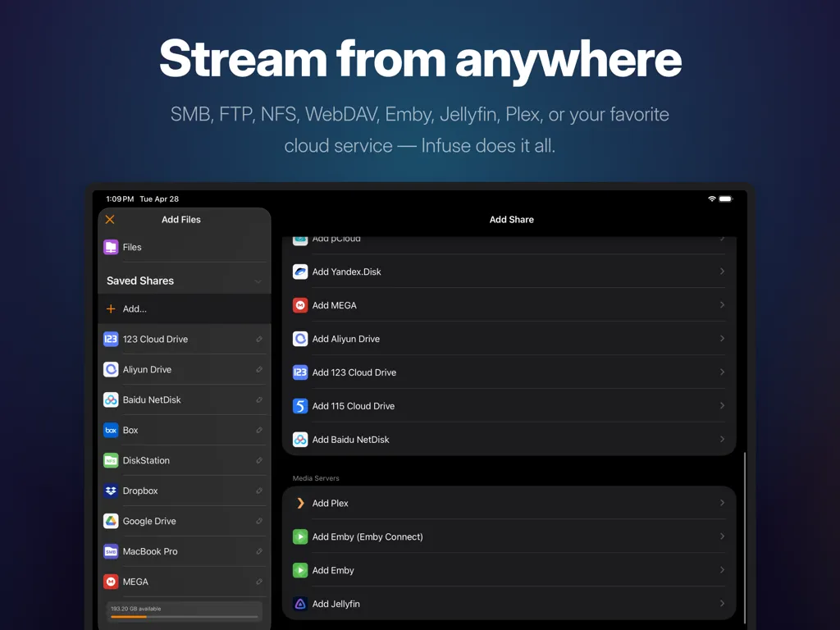Image resolution: width=840 pixels, height=630 pixels.
Task: Select the Add Aliyun Drive icon
Action: (x=300, y=339)
